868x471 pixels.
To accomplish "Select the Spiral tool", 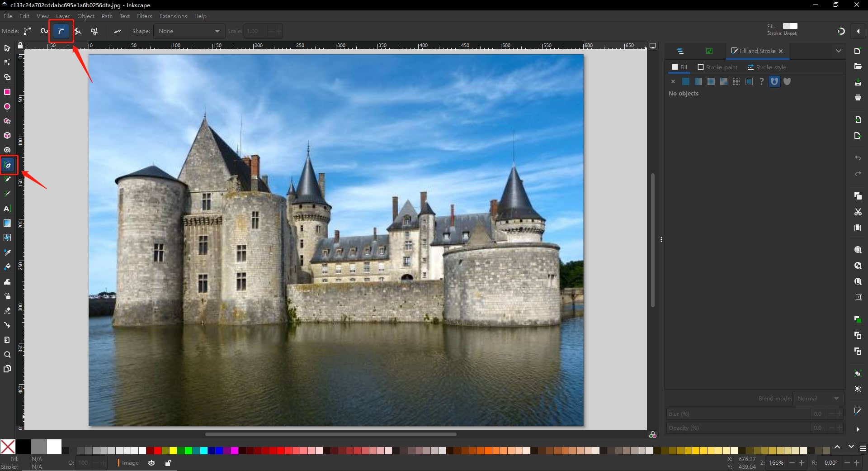I will click(7, 150).
